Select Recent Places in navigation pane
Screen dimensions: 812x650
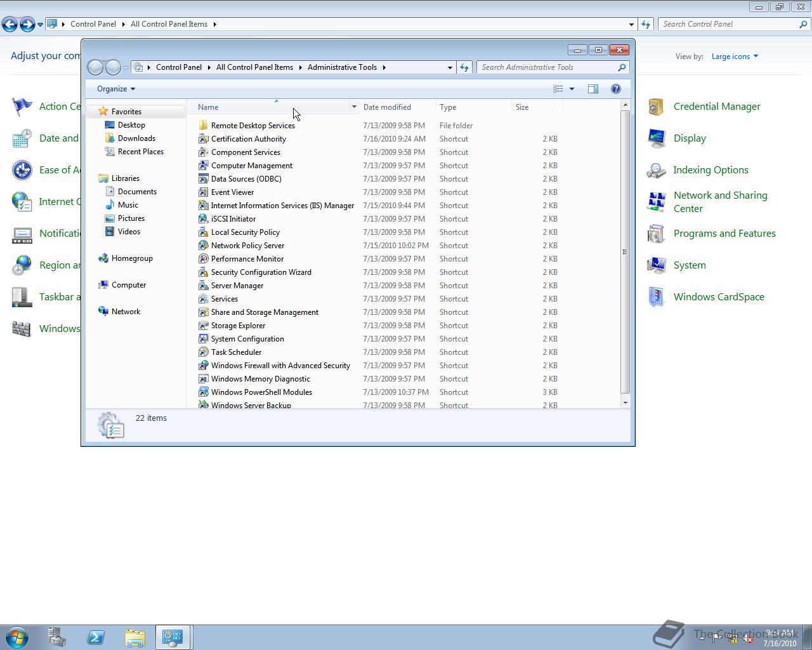click(140, 152)
